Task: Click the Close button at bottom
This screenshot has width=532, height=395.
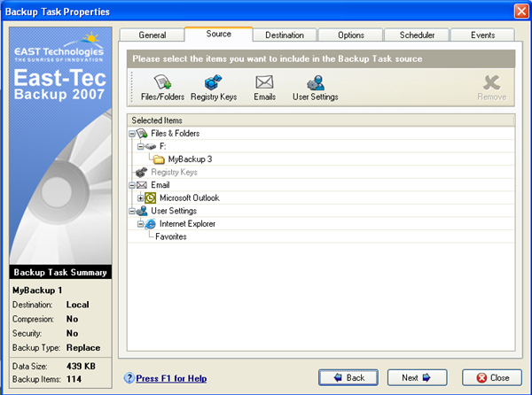Action: tap(491, 377)
